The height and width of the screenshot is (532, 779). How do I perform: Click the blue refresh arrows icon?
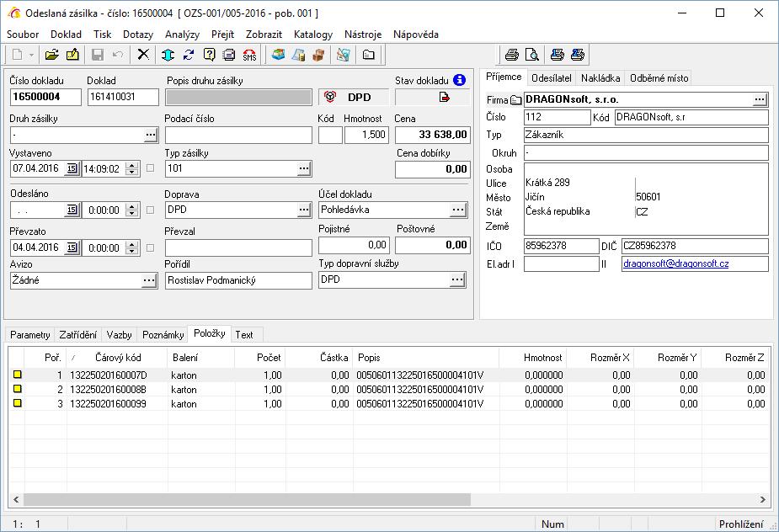click(x=189, y=55)
